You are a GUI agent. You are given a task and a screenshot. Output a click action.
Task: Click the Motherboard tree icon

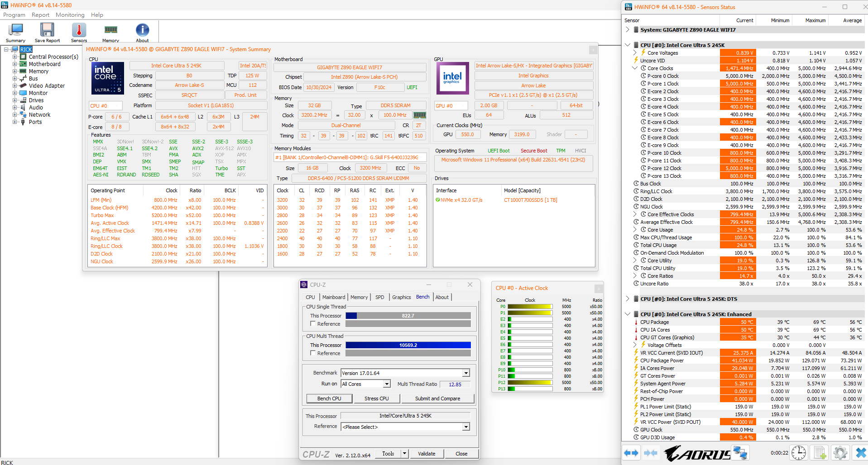point(23,64)
